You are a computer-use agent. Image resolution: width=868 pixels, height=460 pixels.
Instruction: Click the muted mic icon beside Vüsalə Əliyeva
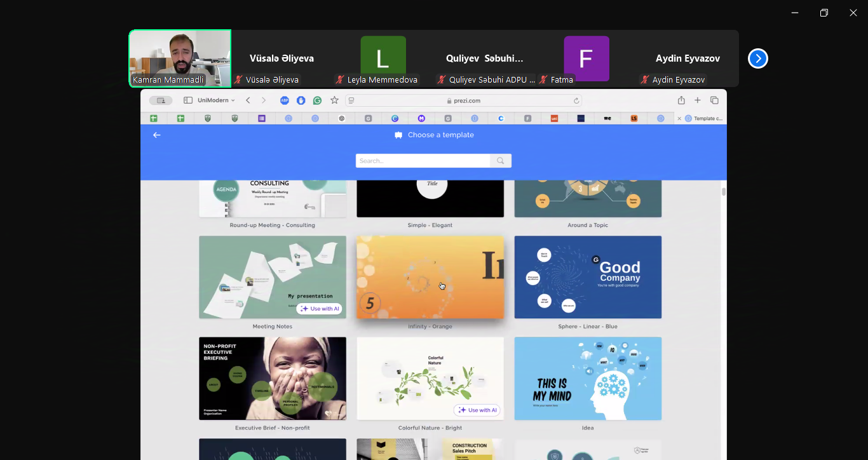coord(239,80)
